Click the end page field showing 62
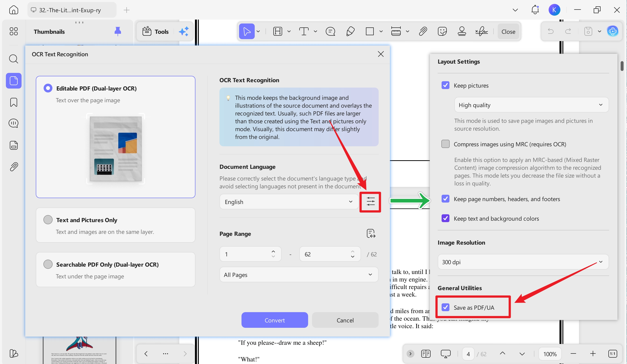The height and width of the screenshot is (364, 627). click(330, 254)
